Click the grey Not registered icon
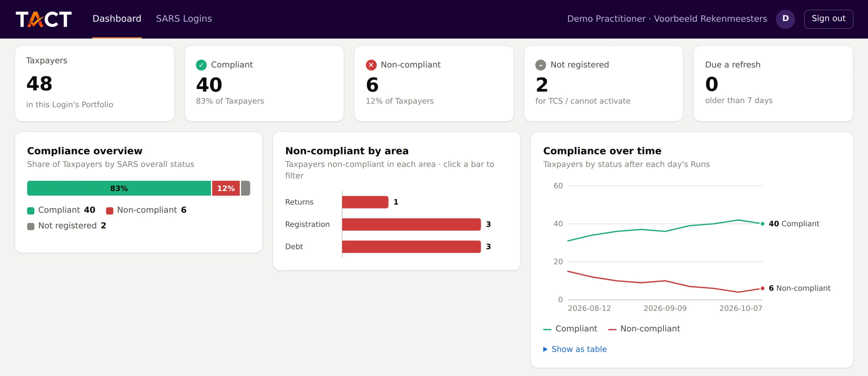 coord(540,65)
